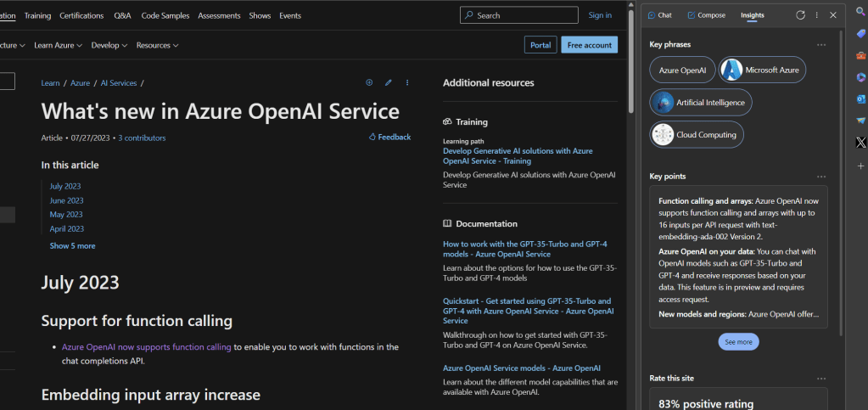Click the plus icon to customize sidebar
The width and height of the screenshot is (868, 410).
[x=860, y=166]
